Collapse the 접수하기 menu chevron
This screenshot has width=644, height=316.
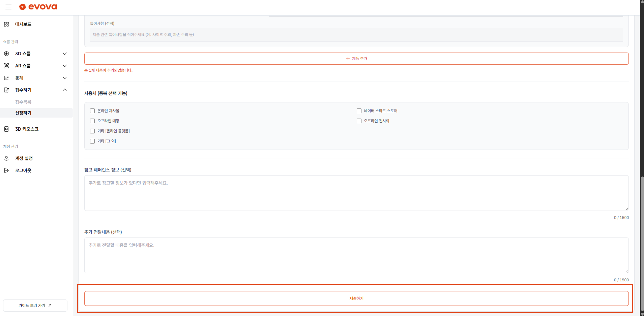click(x=65, y=90)
